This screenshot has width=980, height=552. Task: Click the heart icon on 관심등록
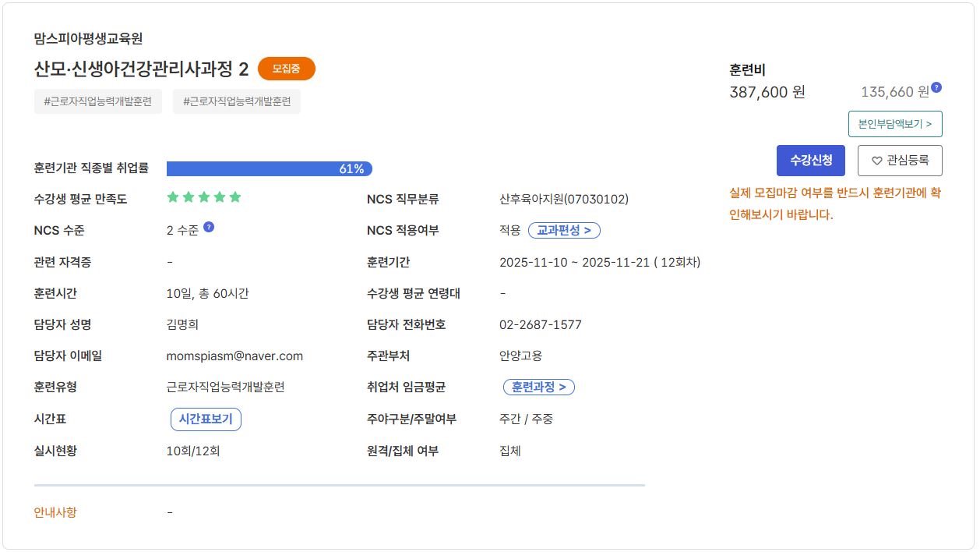pos(876,161)
